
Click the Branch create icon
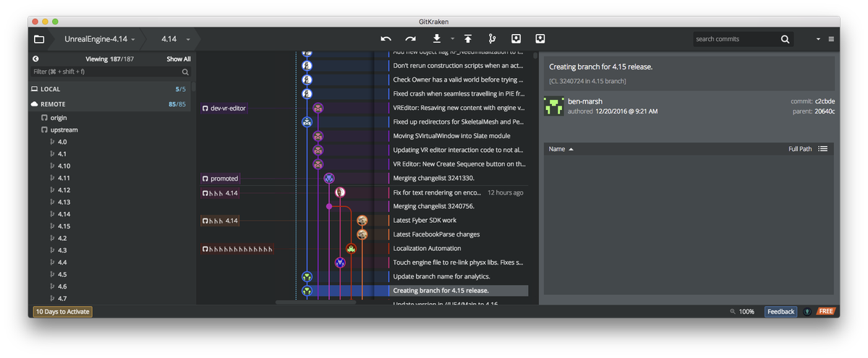click(493, 39)
